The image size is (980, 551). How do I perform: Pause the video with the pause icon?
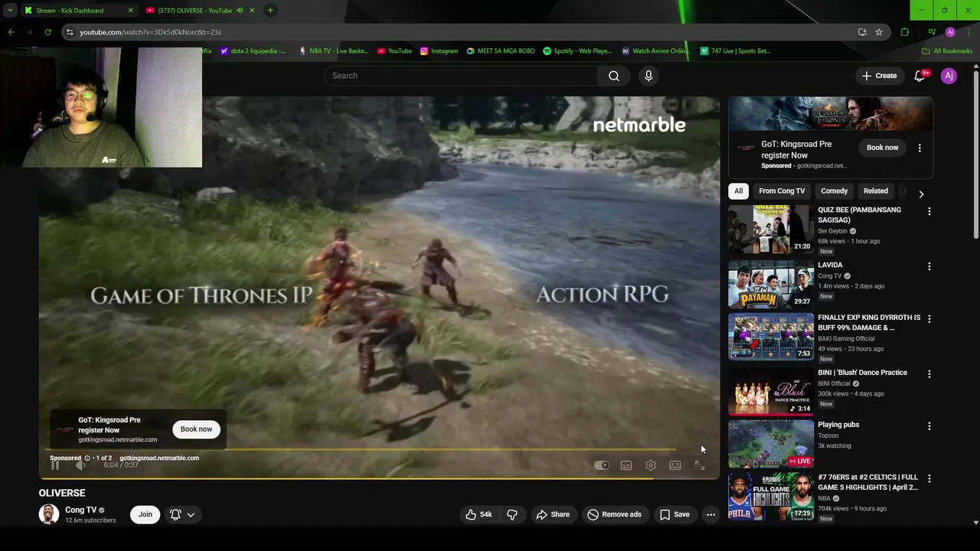tap(55, 465)
